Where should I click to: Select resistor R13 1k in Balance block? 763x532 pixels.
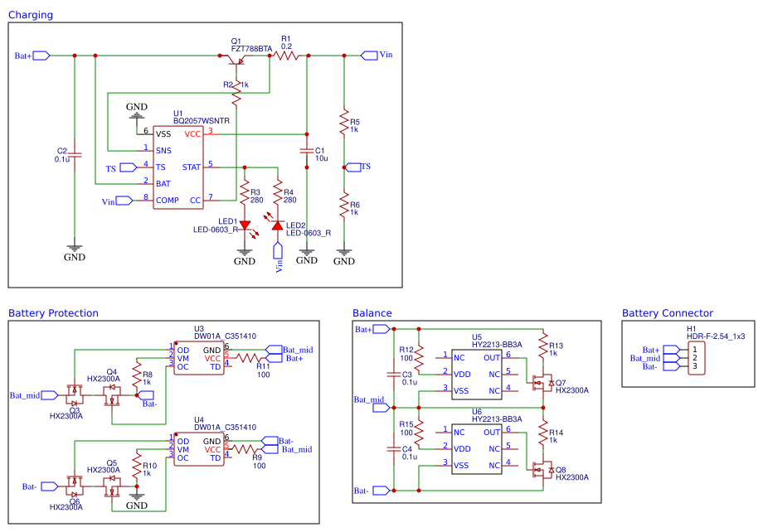click(543, 347)
